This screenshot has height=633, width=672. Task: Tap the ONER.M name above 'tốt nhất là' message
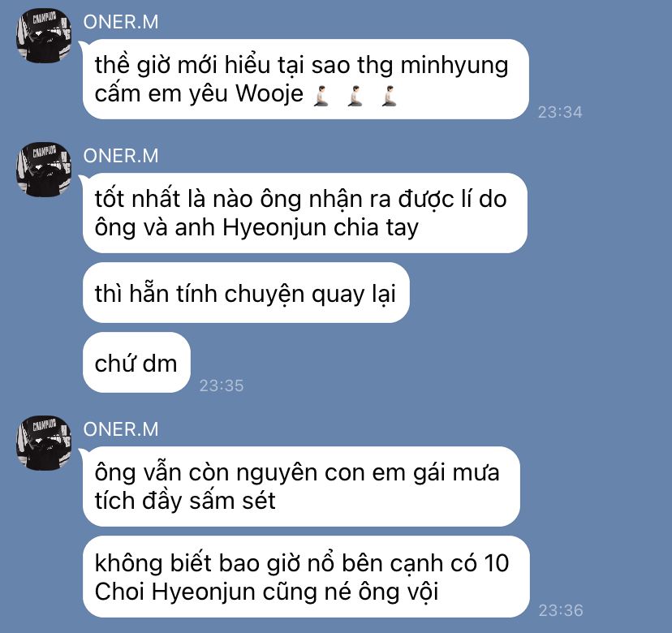[x=121, y=156]
